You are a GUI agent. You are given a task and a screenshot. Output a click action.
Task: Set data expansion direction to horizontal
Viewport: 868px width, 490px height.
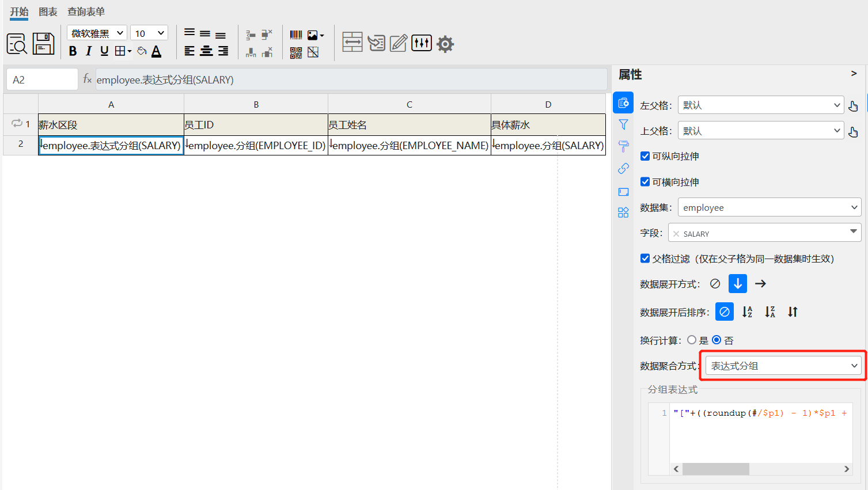click(x=760, y=284)
